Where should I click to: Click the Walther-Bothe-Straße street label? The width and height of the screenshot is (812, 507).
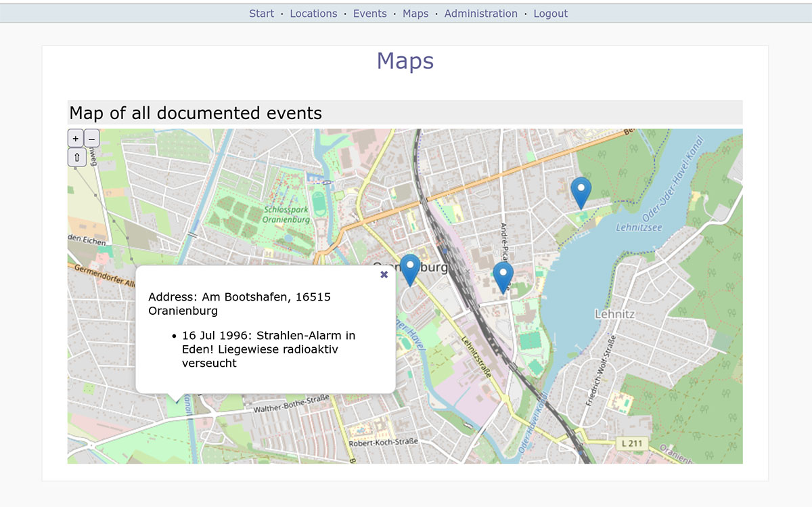click(x=291, y=409)
